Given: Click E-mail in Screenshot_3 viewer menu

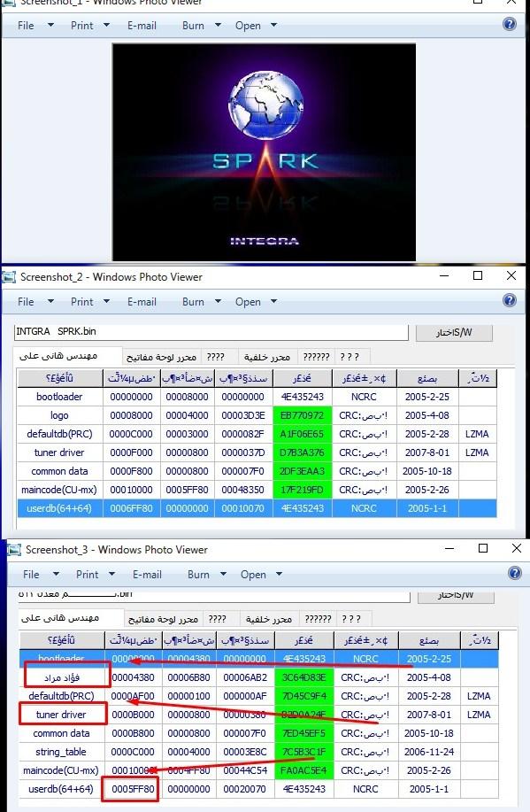Looking at the screenshot, I should pos(147,575).
